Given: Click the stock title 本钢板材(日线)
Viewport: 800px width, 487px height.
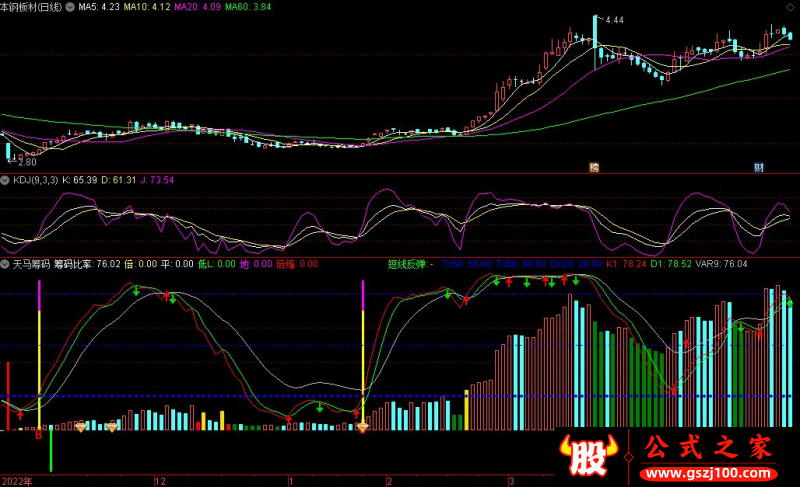Looking at the screenshot, I should click(31, 7).
